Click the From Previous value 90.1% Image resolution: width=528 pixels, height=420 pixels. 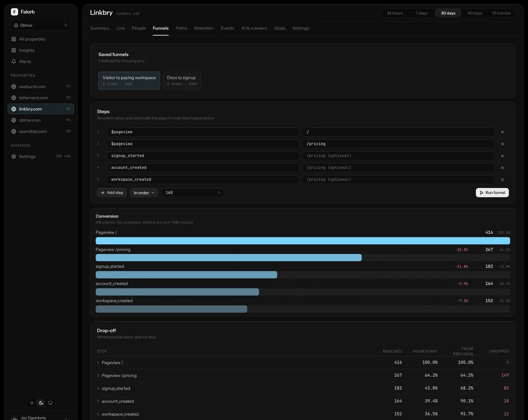tap(466, 401)
